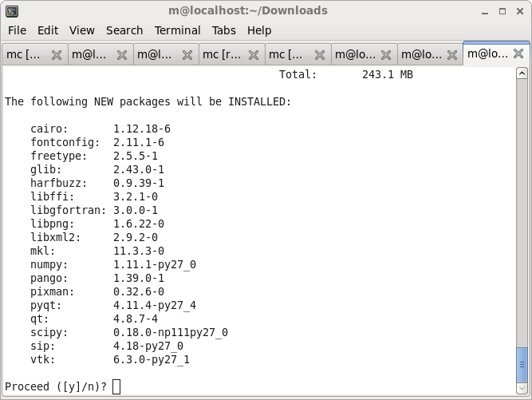532x400 pixels.
Task: Close the fifth tab labeled "mc [..."
Action: [319, 55]
